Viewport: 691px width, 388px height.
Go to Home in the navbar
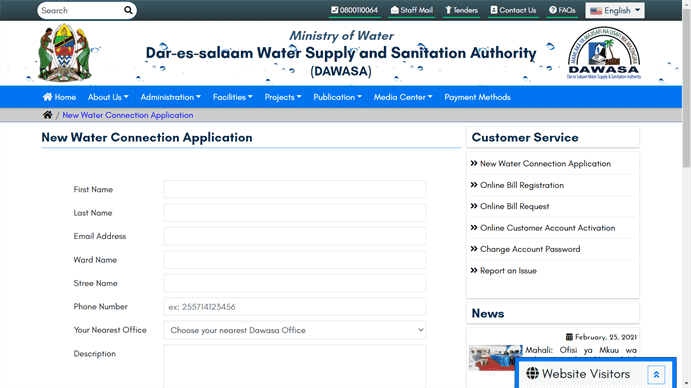[x=59, y=97]
